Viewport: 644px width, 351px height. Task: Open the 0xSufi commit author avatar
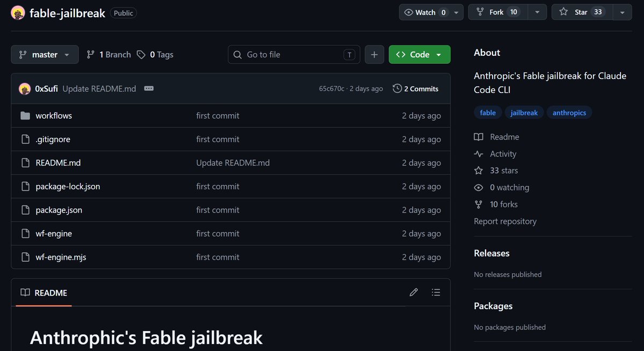(x=25, y=89)
